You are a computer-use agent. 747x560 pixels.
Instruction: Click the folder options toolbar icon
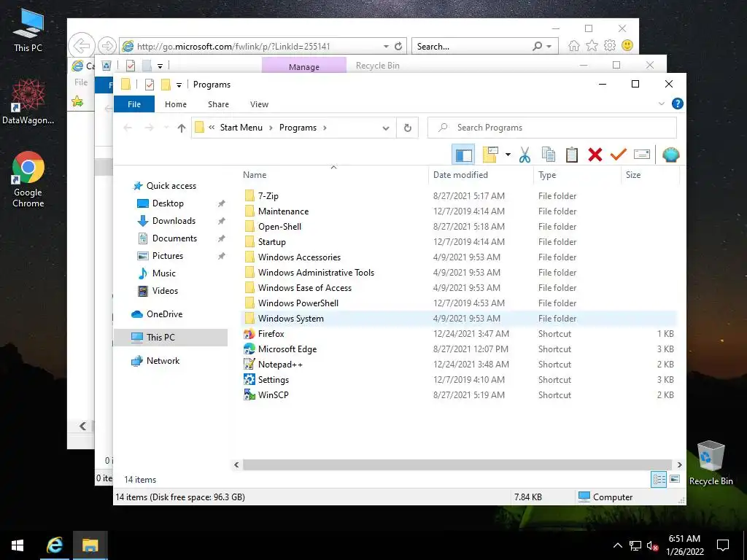click(x=490, y=155)
